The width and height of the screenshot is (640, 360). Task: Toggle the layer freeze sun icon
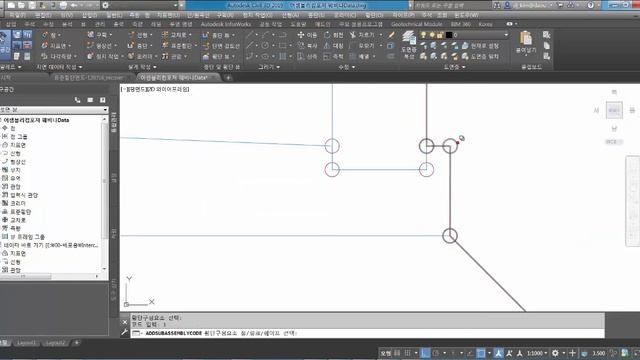coord(432,35)
